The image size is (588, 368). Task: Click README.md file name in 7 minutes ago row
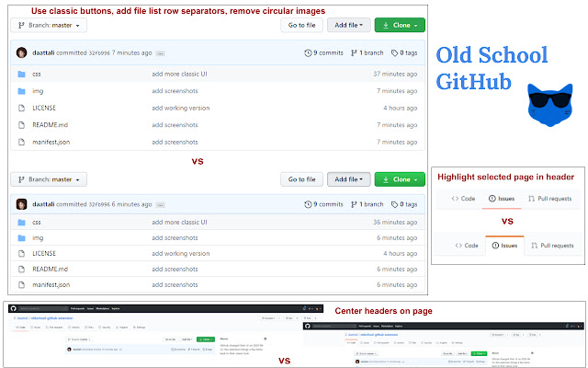point(50,125)
